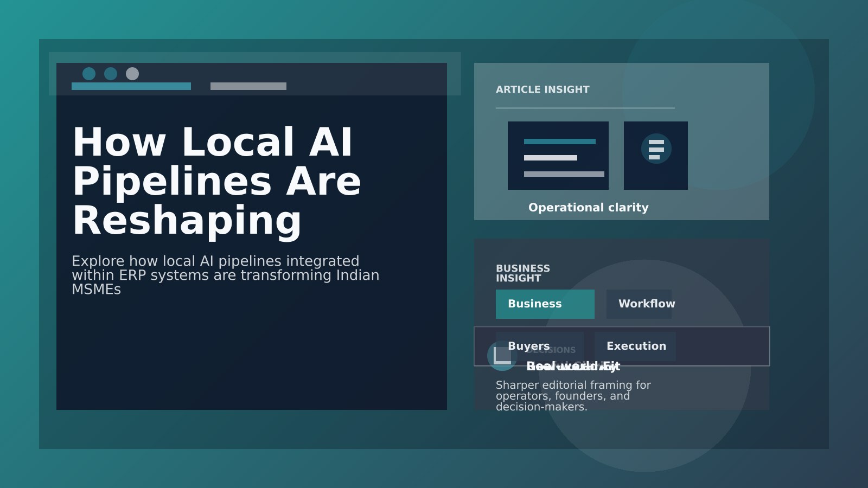Click the list icon in the square card

[656, 149]
